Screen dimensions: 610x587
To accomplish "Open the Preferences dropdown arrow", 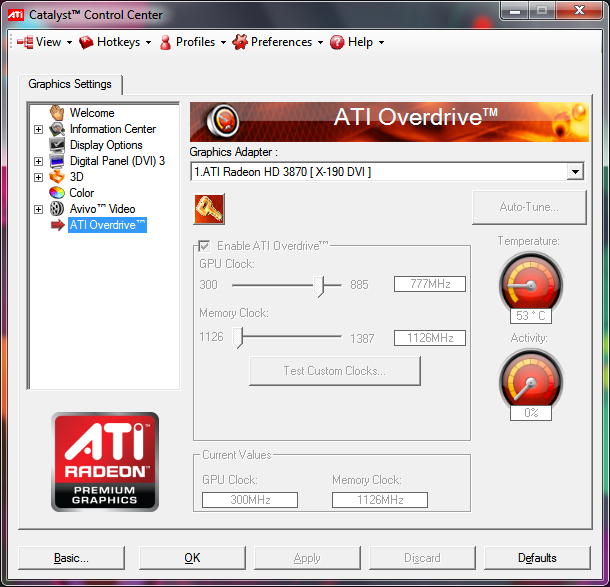I will point(320,42).
